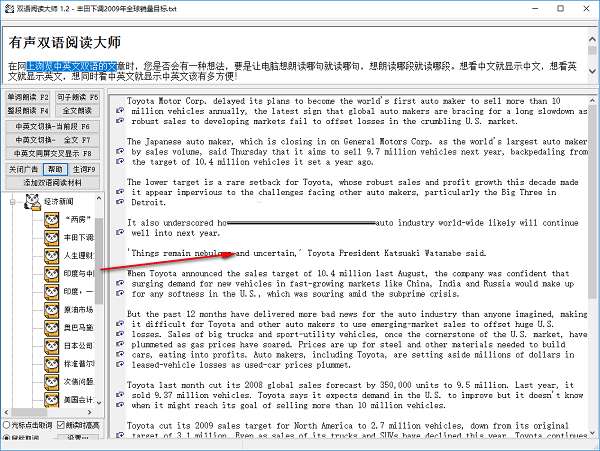The height and width of the screenshot is (451, 600).
Task: Open the 美国会计 article in tree
Action: point(78,399)
